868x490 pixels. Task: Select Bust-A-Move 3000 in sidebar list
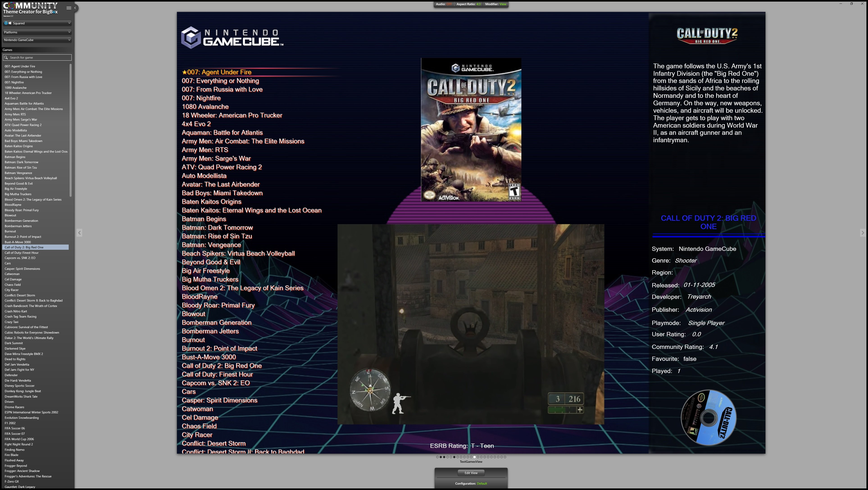(18, 242)
